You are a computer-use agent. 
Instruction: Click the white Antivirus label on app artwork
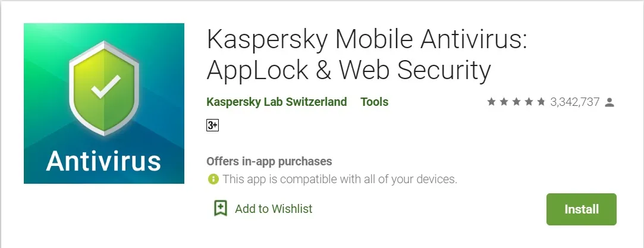coord(104,160)
